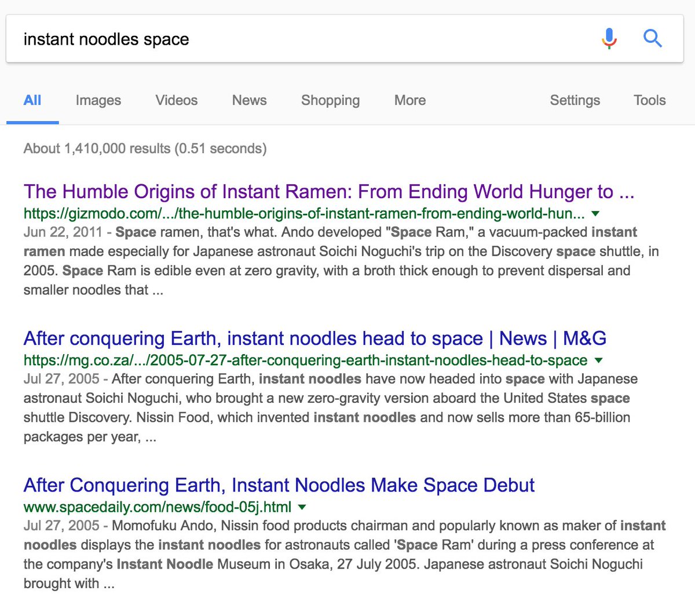Open the News tab
This screenshot has height=616, width=695.
pos(250,100)
